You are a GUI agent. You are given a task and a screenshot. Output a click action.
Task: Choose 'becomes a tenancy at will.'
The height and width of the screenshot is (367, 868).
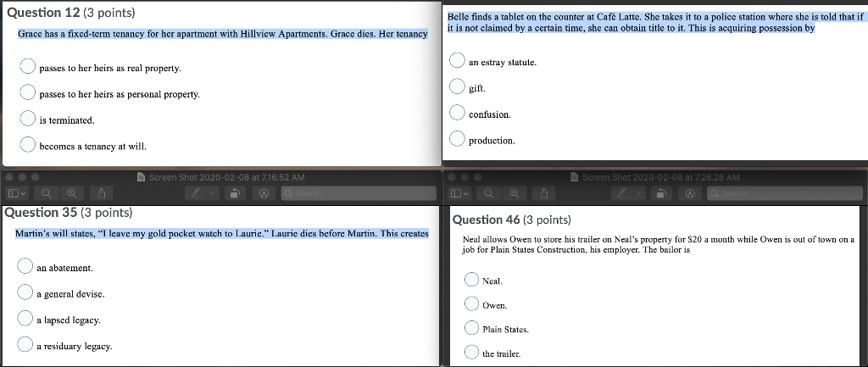point(28,144)
